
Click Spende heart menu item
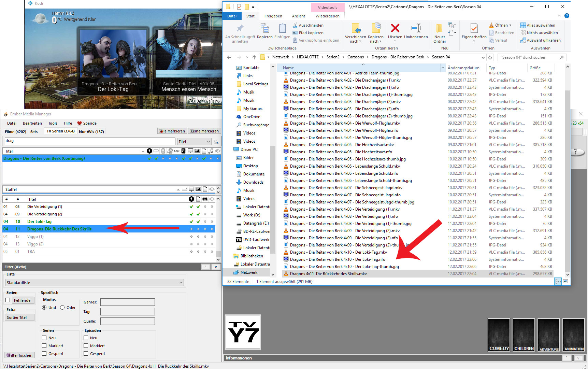coord(87,123)
